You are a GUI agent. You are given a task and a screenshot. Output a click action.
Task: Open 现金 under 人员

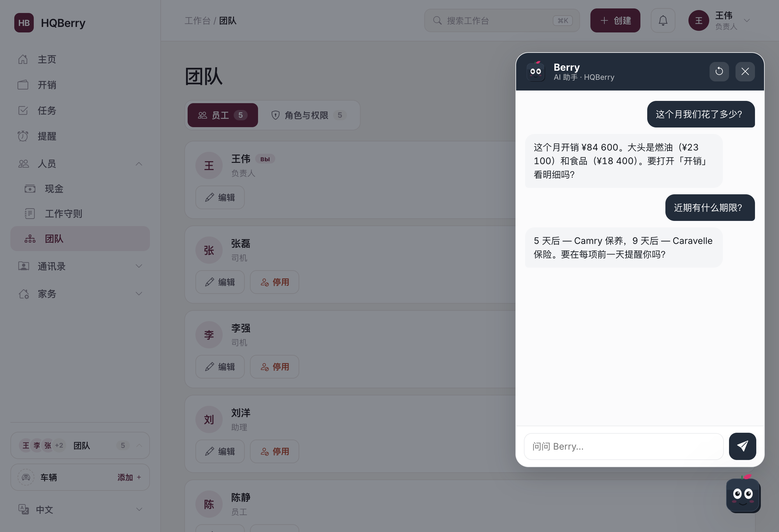(80, 188)
